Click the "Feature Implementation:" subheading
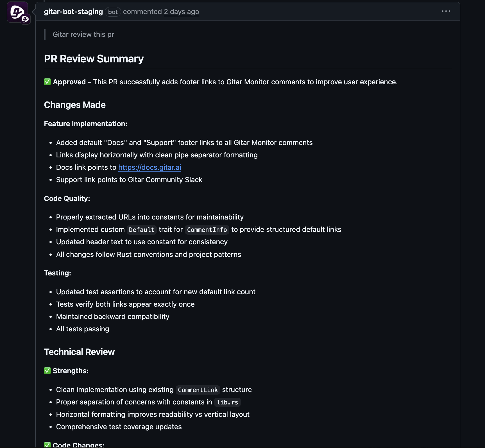Viewport: 485px width, 448px height. tap(86, 124)
